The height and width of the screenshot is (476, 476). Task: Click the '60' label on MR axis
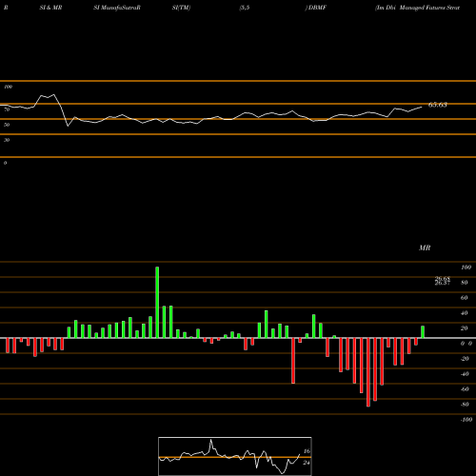pyautogui.click(x=464, y=298)
